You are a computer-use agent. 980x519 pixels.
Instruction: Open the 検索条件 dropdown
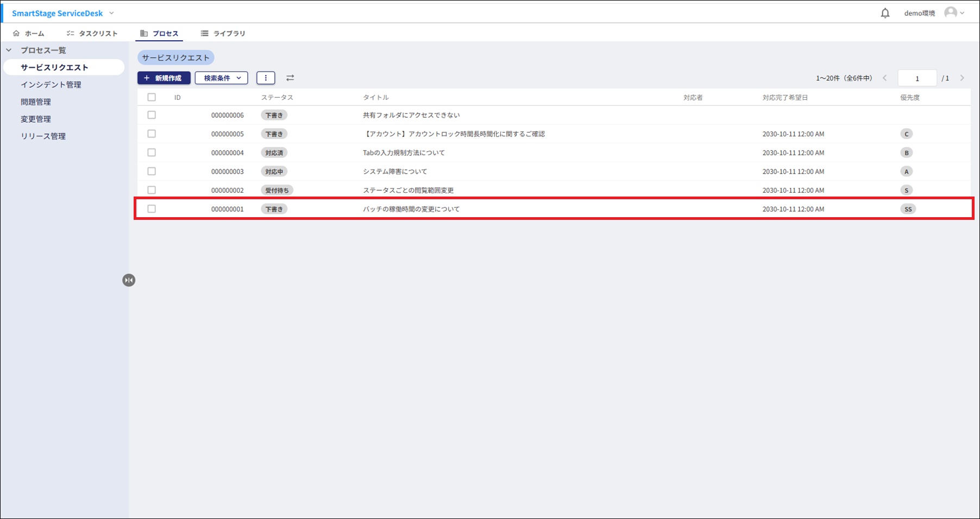point(222,78)
